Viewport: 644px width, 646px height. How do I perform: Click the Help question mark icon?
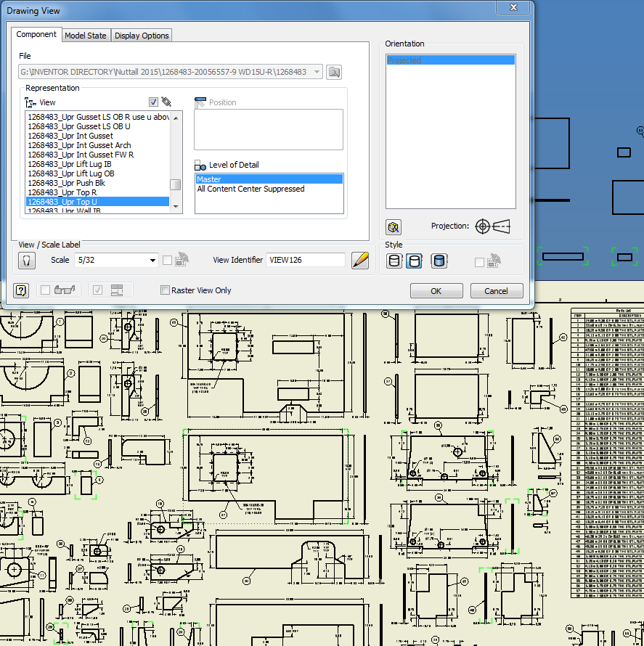click(x=21, y=290)
